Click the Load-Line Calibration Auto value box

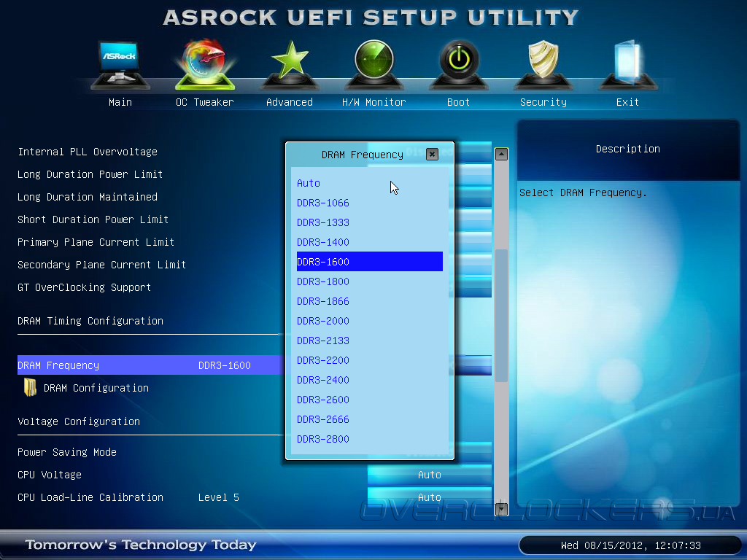[430, 497]
